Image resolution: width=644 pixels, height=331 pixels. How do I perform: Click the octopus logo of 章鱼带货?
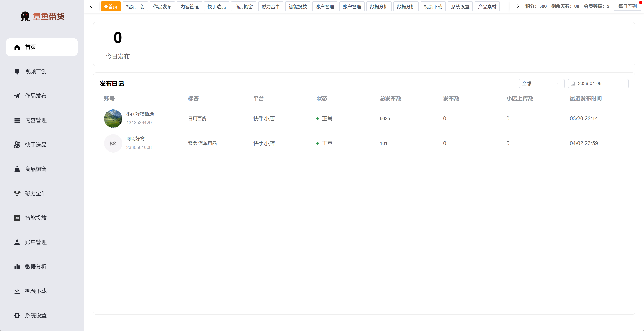[x=25, y=17]
